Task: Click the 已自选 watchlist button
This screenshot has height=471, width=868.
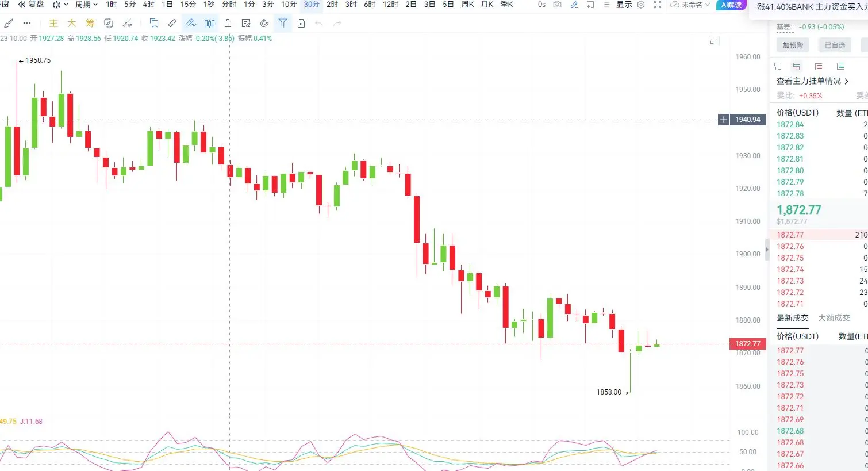Action: [835, 45]
